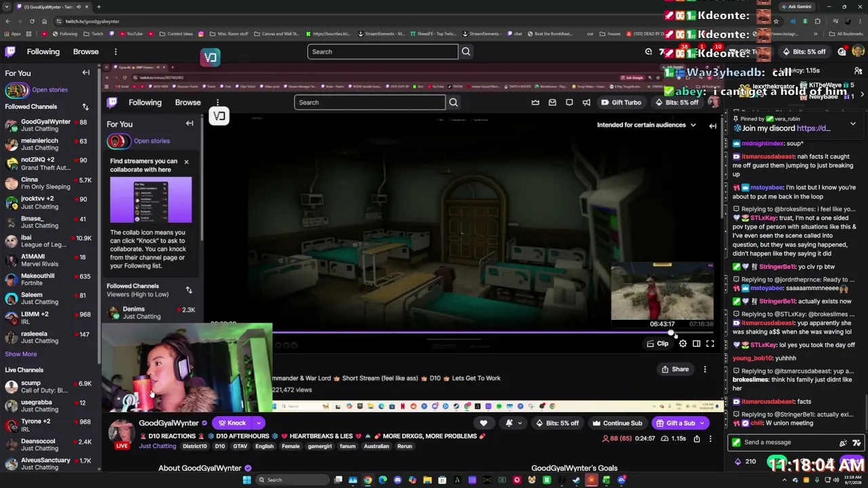868x488 pixels.
Task: Expand the Knock button dropdown arrow
Action: pyautogui.click(x=258, y=423)
